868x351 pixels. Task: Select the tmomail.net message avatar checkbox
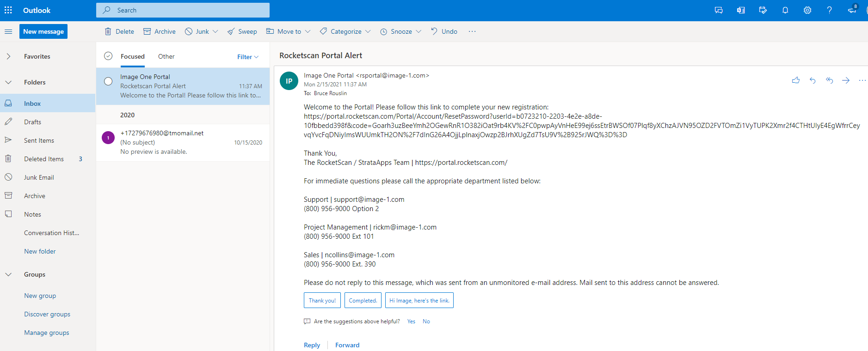108,138
